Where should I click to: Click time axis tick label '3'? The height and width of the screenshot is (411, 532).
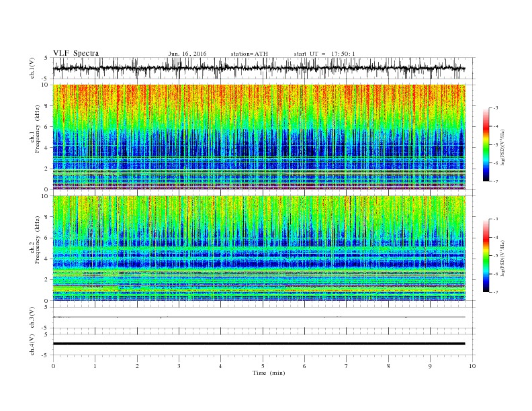coord(179,366)
